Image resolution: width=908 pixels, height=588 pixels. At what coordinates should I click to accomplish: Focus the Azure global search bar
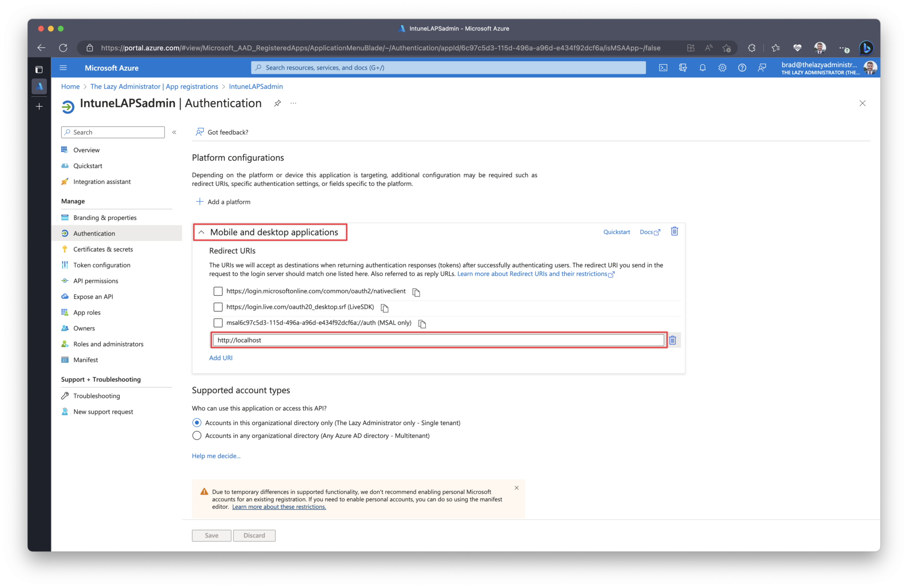[x=448, y=68]
